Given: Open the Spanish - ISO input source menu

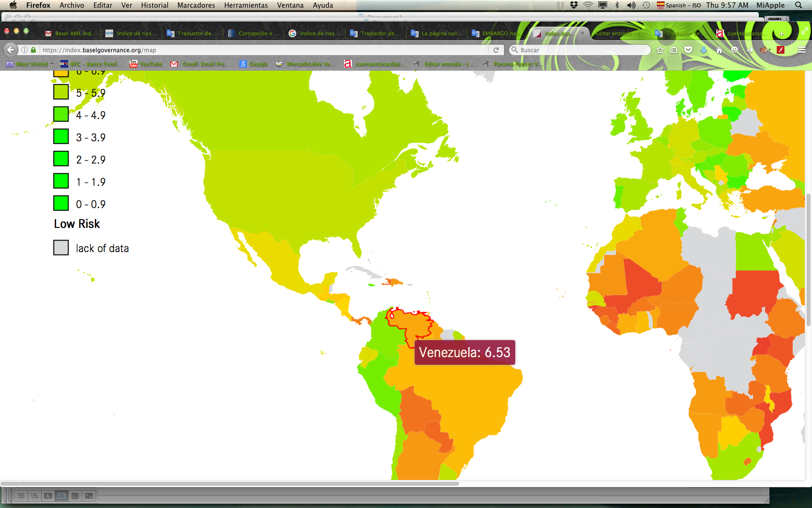Looking at the screenshot, I should (x=679, y=5).
